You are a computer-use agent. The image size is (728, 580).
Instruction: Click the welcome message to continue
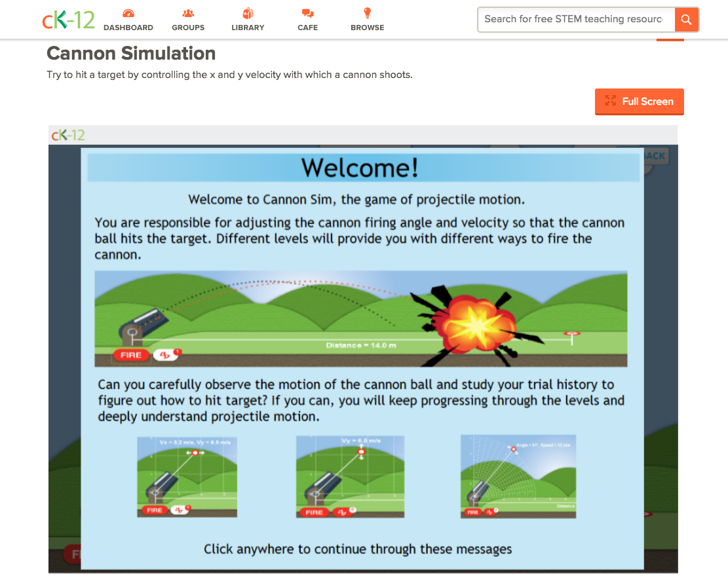[x=359, y=549]
